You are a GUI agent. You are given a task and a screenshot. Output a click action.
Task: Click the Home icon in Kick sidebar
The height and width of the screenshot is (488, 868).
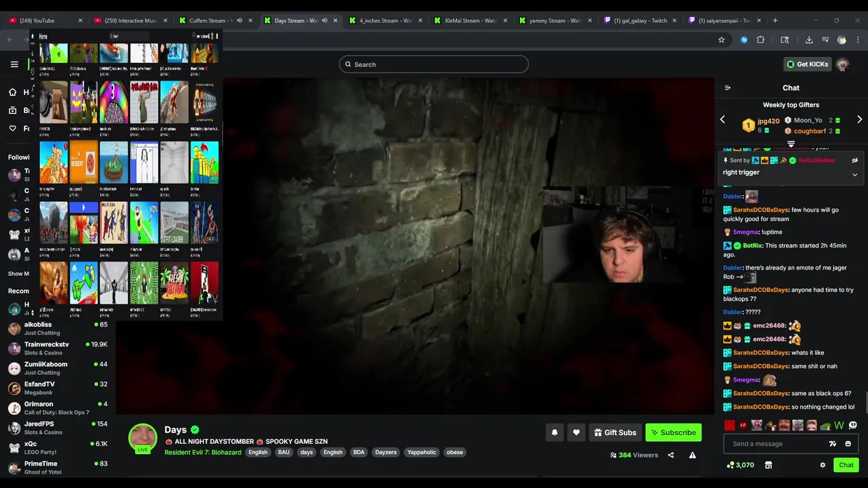[x=12, y=92]
